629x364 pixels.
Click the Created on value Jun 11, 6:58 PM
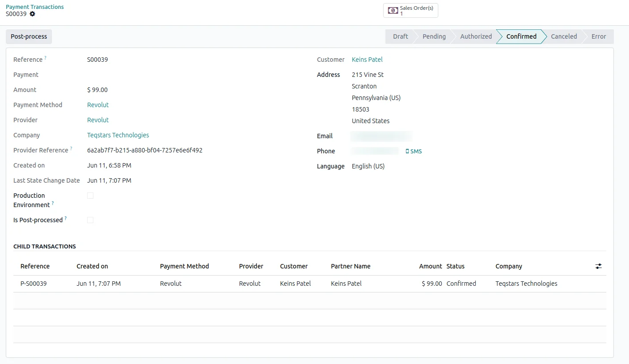pyautogui.click(x=109, y=165)
